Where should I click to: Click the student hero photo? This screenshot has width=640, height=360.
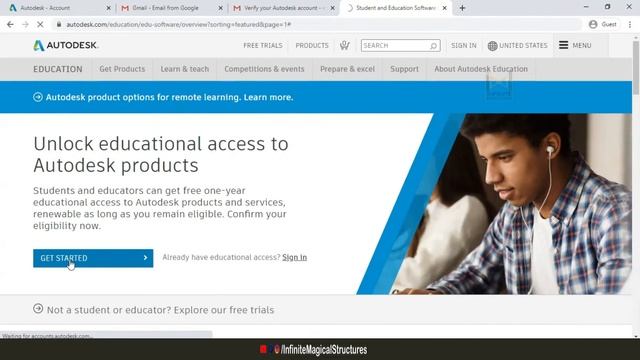510,203
